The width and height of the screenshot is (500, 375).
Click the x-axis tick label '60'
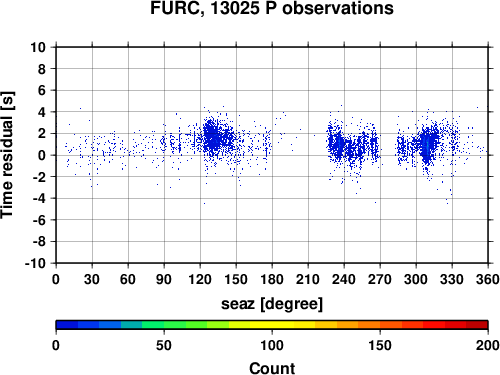(128, 279)
